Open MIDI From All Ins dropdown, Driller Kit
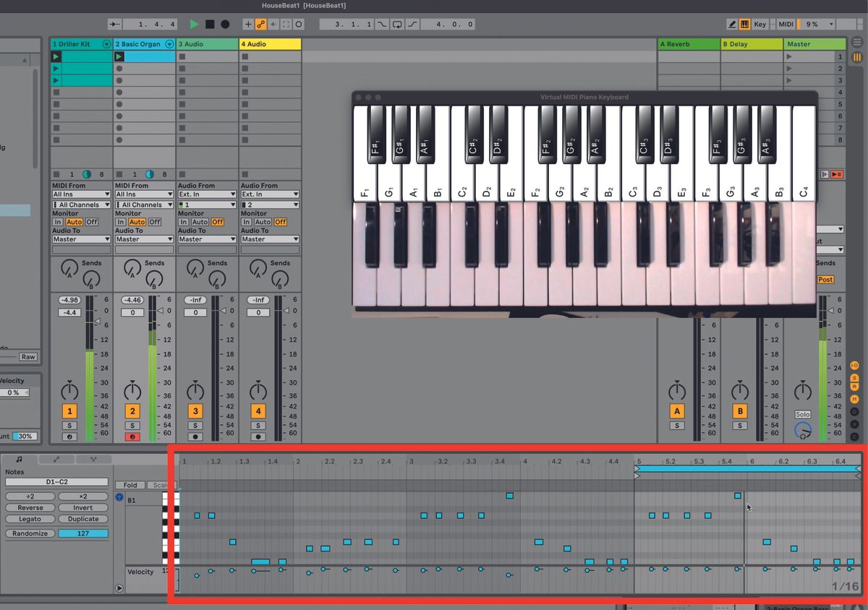 click(81, 194)
